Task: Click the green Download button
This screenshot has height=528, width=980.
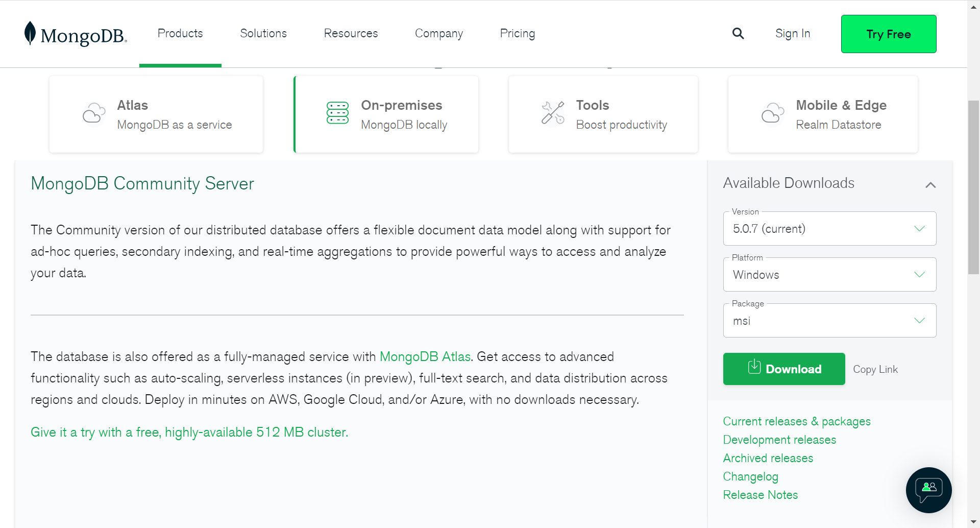Action: tap(784, 369)
